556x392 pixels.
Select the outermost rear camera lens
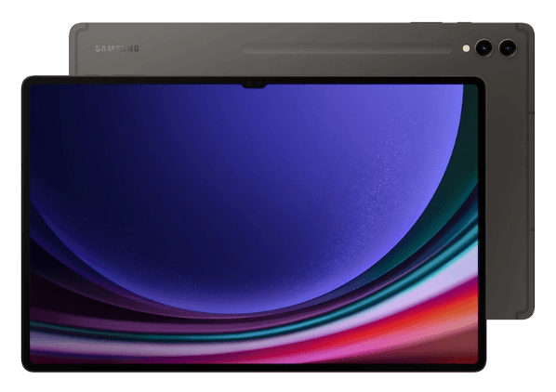(x=508, y=47)
